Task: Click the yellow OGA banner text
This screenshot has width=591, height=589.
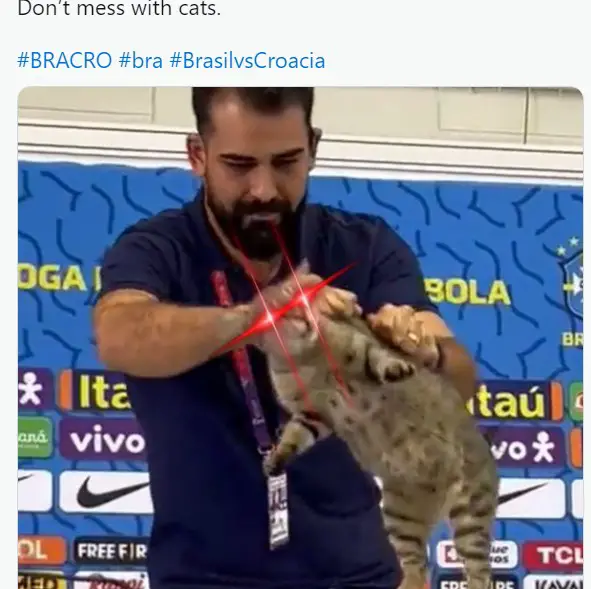Action: click(x=53, y=277)
